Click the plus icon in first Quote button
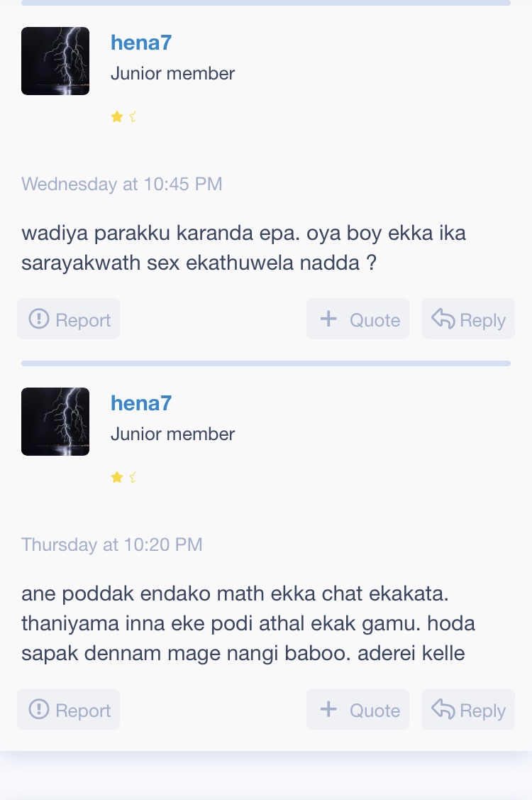The width and height of the screenshot is (532, 800). click(328, 319)
